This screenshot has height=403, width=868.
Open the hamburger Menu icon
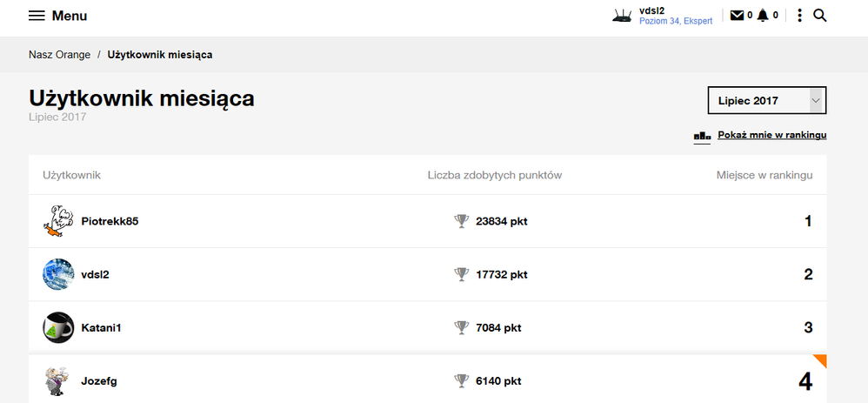pyautogui.click(x=37, y=16)
